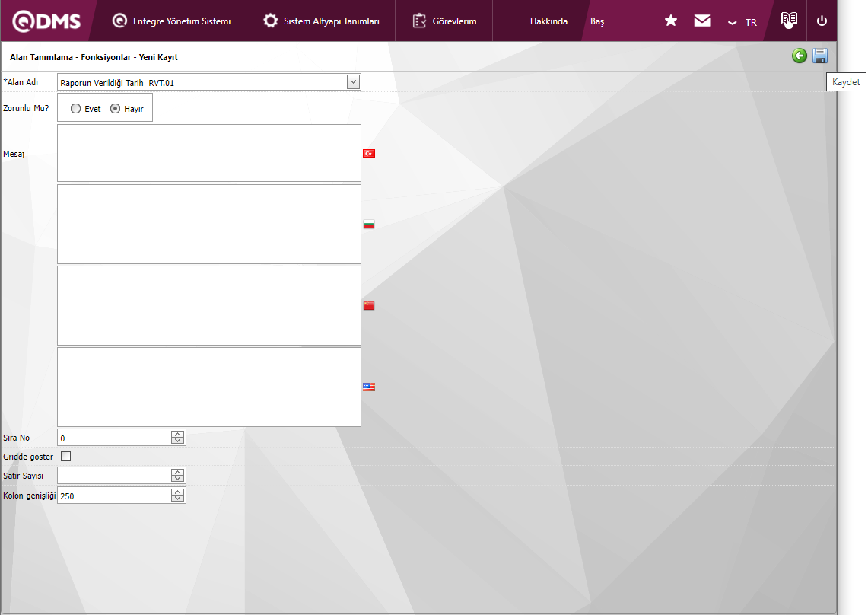Open Hakkında menu item
The width and height of the screenshot is (868, 615).
[548, 21]
